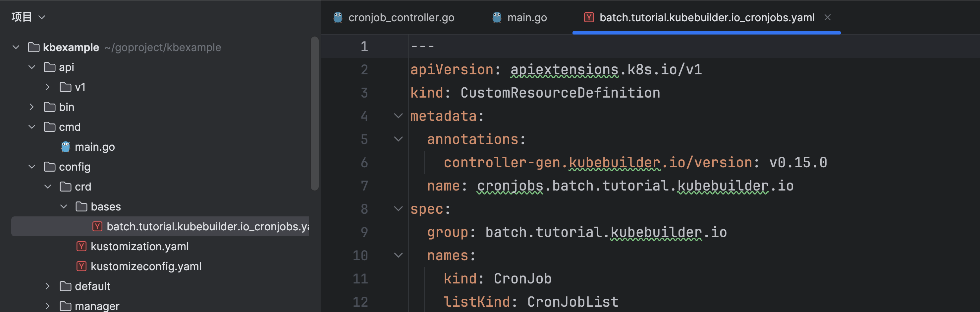Image resolution: width=980 pixels, height=312 pixels.
Task: Fold the metadata block on line 4
Action: (398, 116)
